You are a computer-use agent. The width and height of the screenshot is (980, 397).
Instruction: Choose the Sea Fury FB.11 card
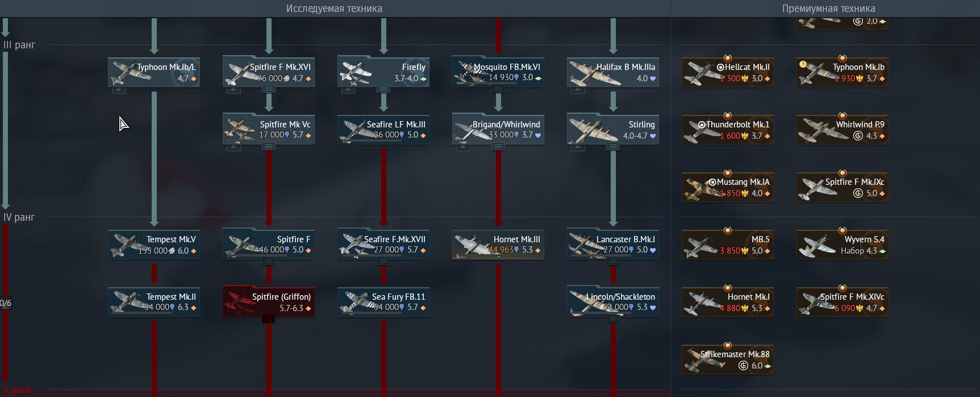pos(383,302)
